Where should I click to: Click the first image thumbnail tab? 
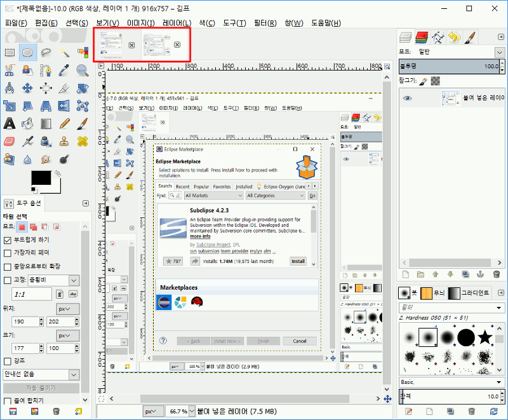112,44
